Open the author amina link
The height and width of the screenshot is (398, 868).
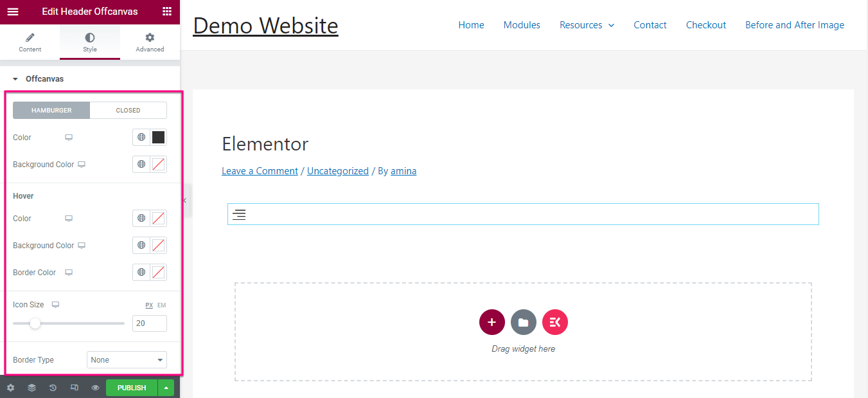pos(403,171)
